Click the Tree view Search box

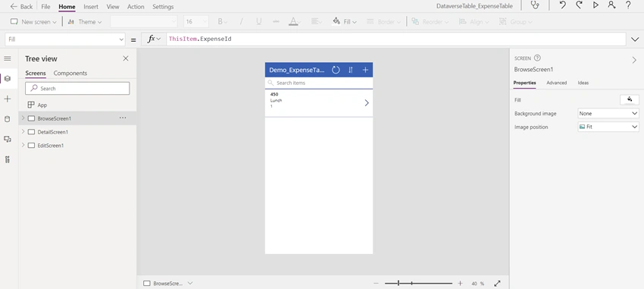tap(77, 89)
